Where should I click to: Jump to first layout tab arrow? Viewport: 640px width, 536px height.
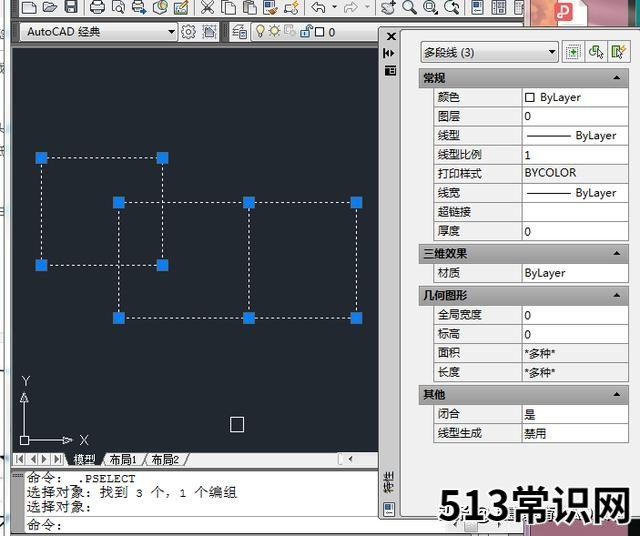pos(19,459)
